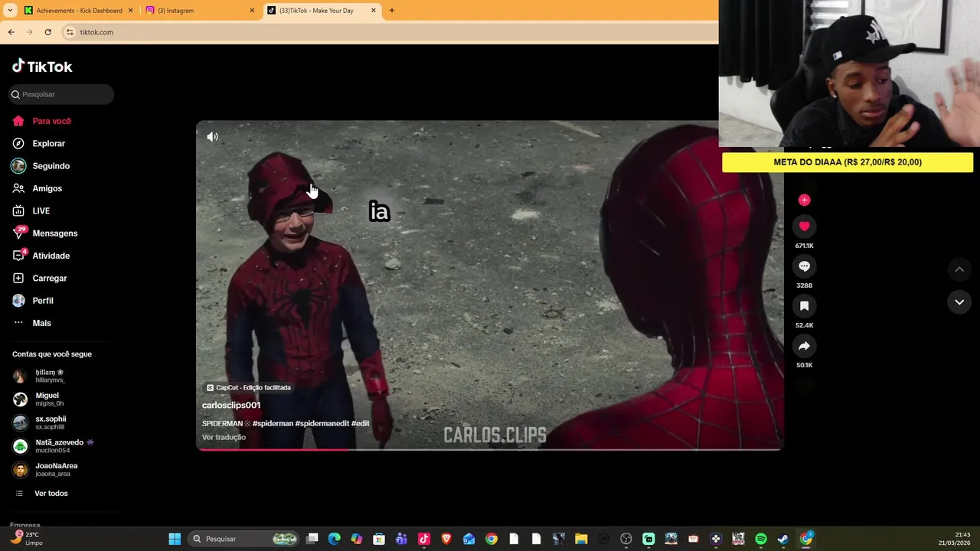Open site information icon in address bar
The height and width of the screenshot is (551, 980).
pos(70,32)
